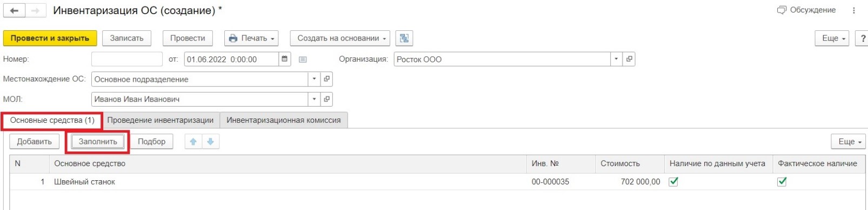Screen dimensions: 868x210
Task: Switch to Инвентаризационная комиссия tab
Action: click(283, 120)
